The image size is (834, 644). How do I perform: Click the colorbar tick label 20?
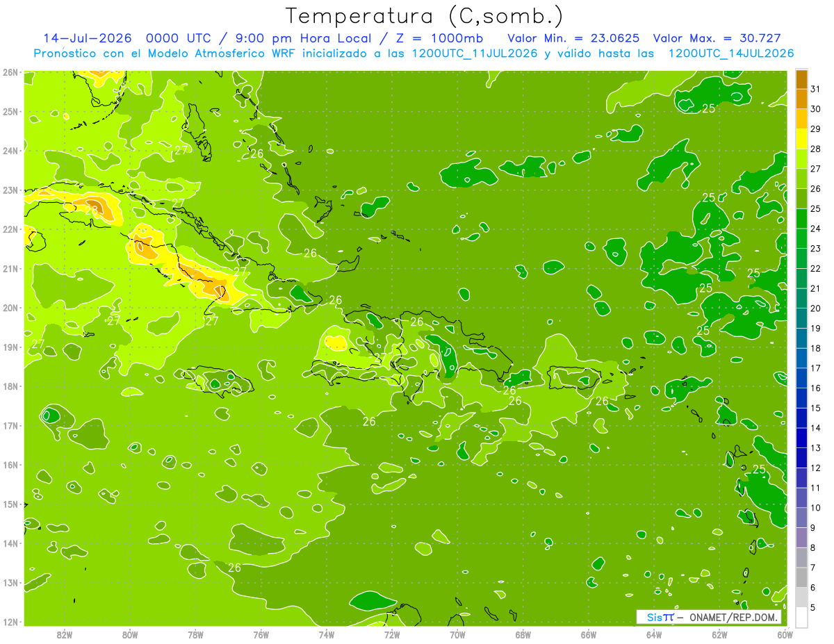(816, 308)
